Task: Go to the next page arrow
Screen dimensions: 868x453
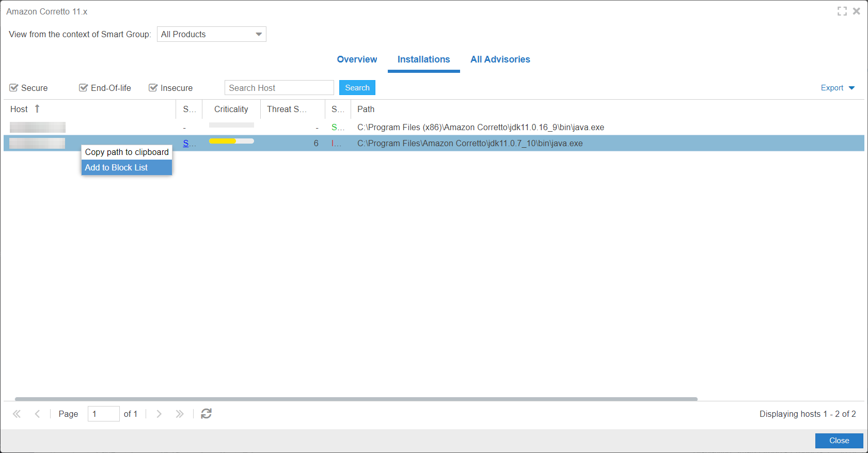Action: coord(159,414)
